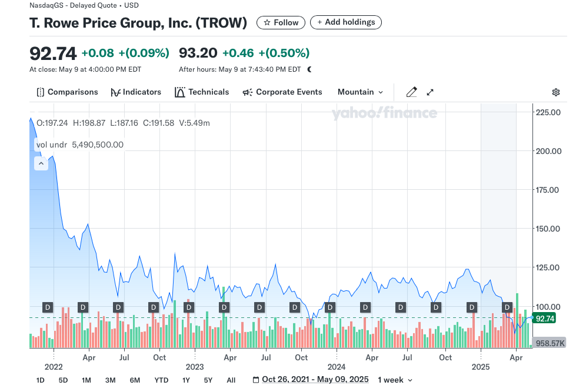Image resolution: width=576 pixels, height=392 pixels.
Task: Click the H:198.87 high value
Action: pyautogui.click(x=89, y=123)
